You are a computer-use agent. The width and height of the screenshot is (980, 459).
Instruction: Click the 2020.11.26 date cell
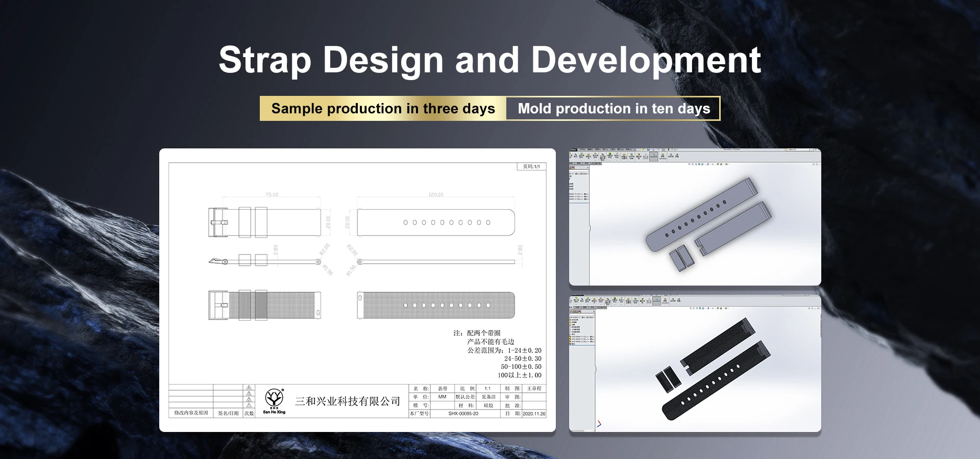coord(534,414)
